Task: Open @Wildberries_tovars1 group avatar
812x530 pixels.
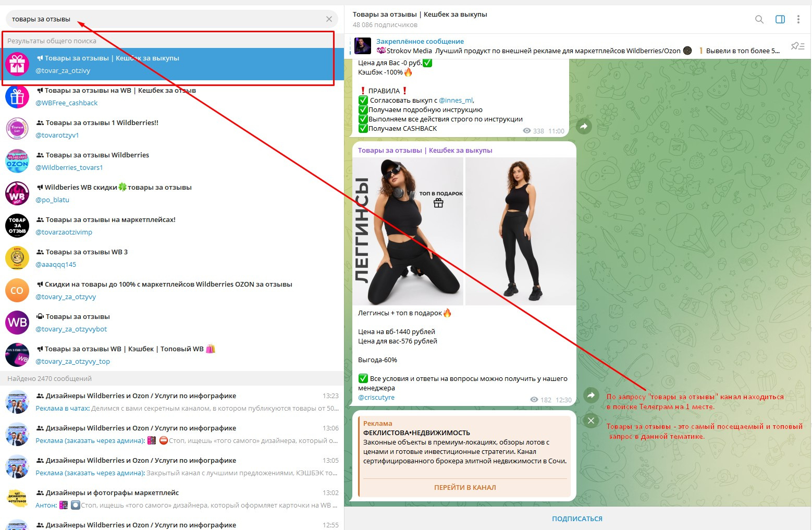Action: [x=17, y=161]
